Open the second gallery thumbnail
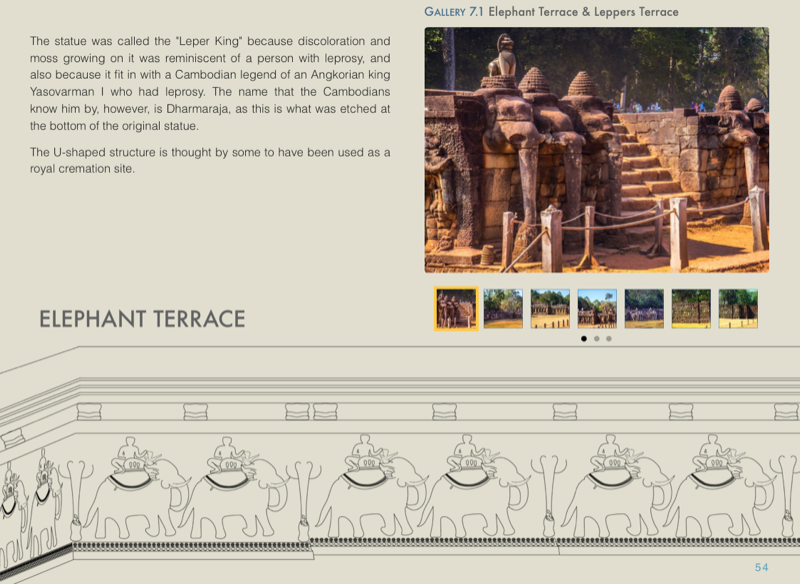 pos(503,309)
